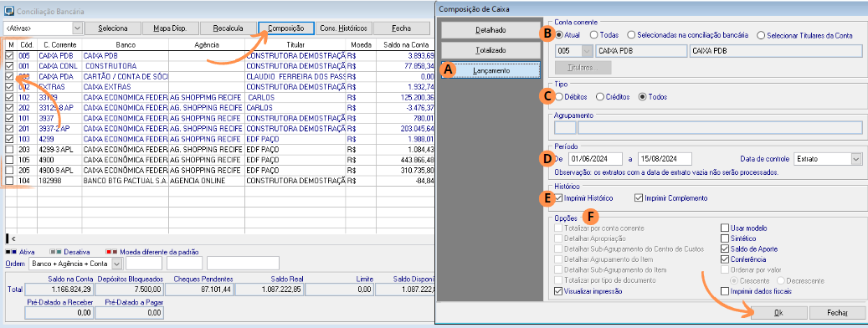This screenshot has height=328, width=868.
Task: Toggle the Conferência checkbox
Action: coord(725,259)
